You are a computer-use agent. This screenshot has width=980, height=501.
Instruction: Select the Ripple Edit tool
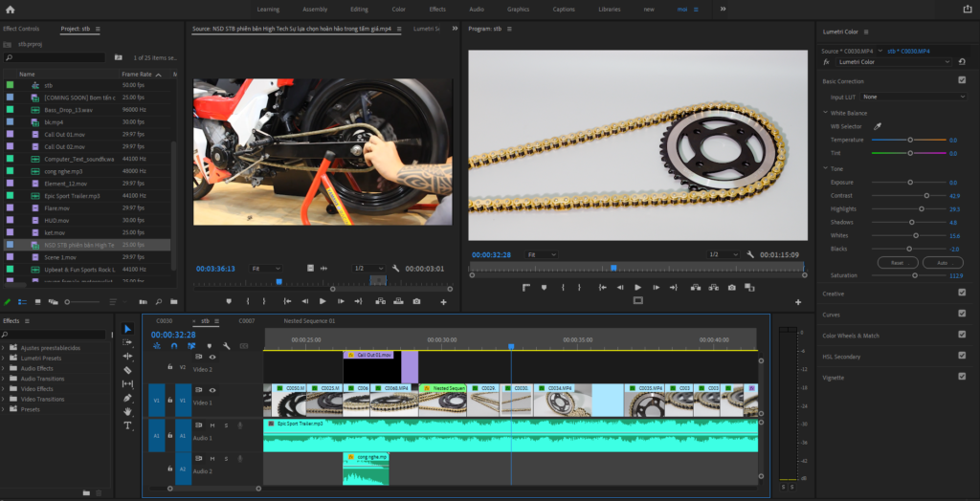pyautogui.click(x=127, y=356)
